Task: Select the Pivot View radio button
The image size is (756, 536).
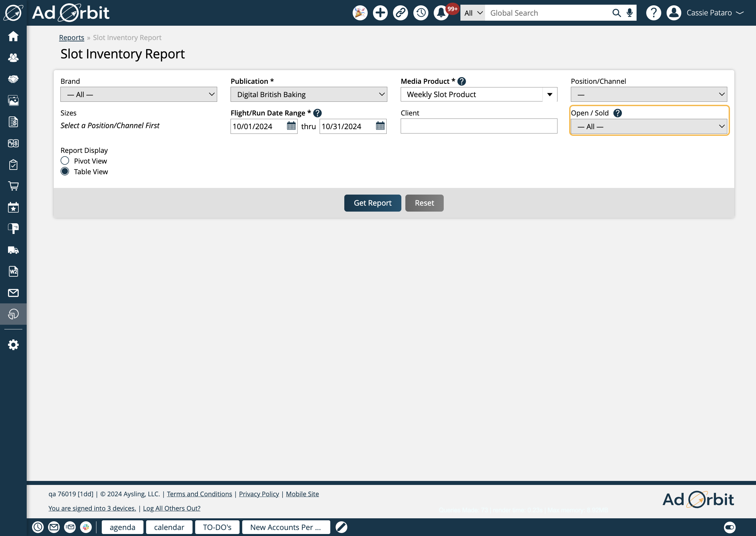Action: 65,161
